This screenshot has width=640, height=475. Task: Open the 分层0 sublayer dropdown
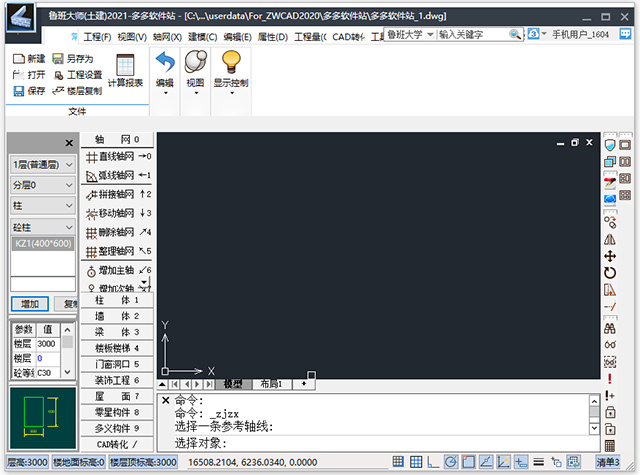(42, 185)
